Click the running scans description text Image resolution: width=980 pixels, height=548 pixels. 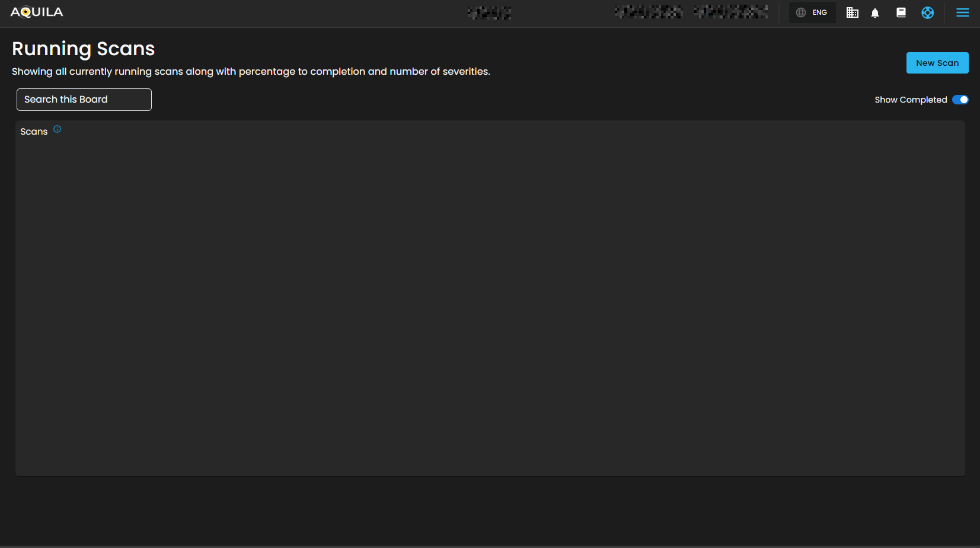[251, 72]
